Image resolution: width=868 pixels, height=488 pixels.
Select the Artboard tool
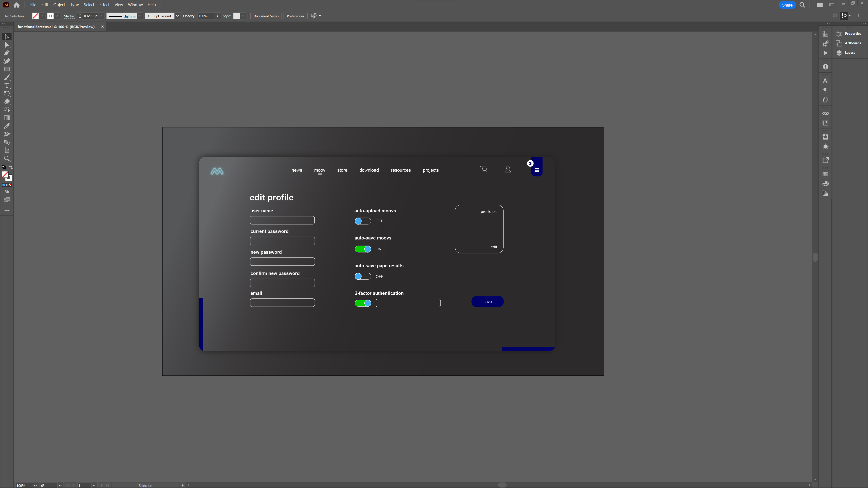(7, 150)
